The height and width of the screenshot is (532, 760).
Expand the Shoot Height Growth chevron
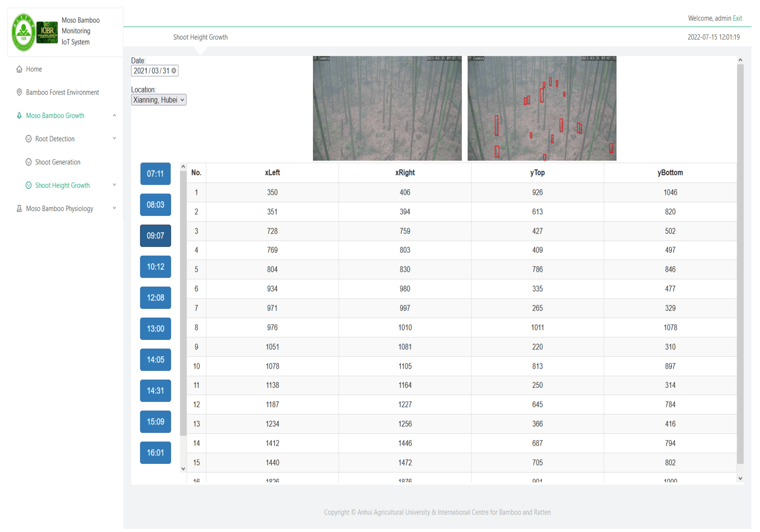(115, 185)
